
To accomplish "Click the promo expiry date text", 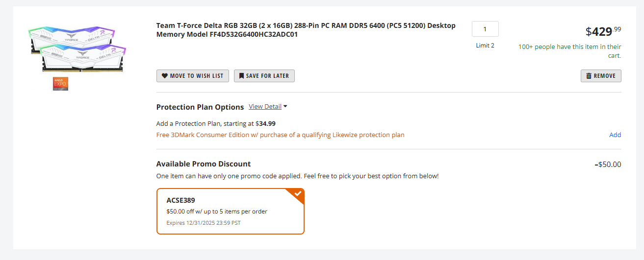I will (x=204, y=223).
